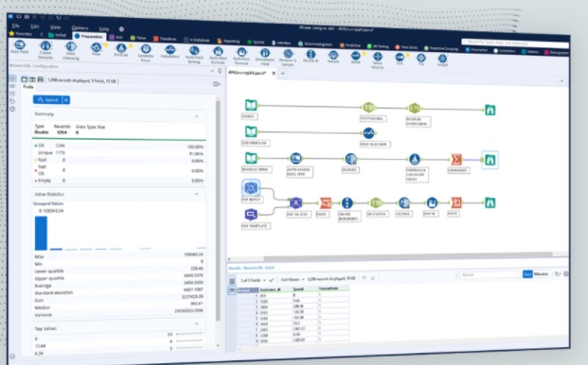
Task: Open the Options menu
Action: [80, 27]
